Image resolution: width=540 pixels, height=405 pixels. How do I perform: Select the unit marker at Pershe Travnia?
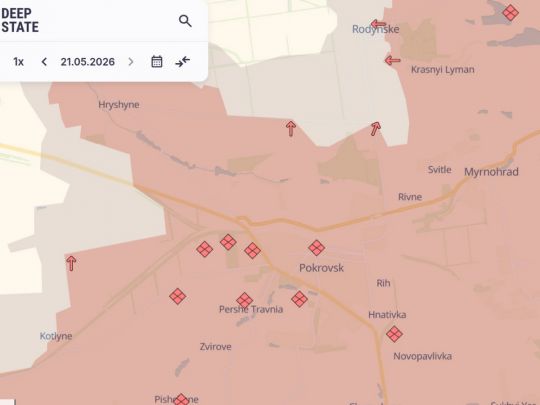245,300
